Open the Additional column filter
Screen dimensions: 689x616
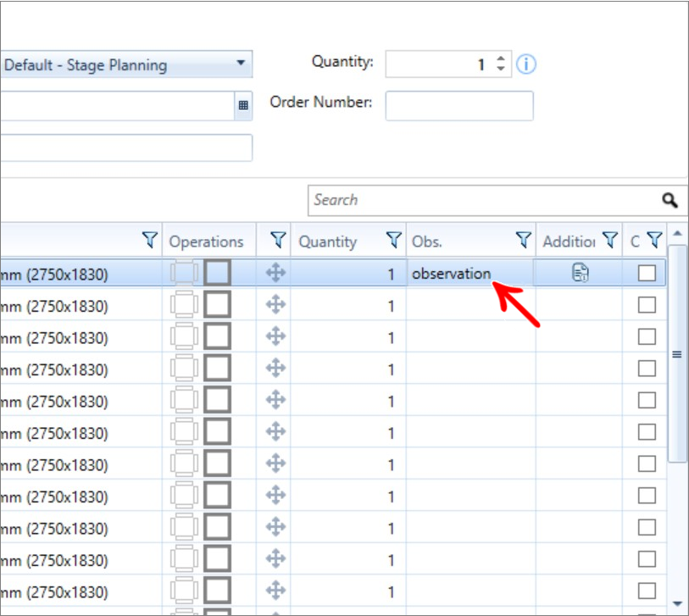click(610, 240)
